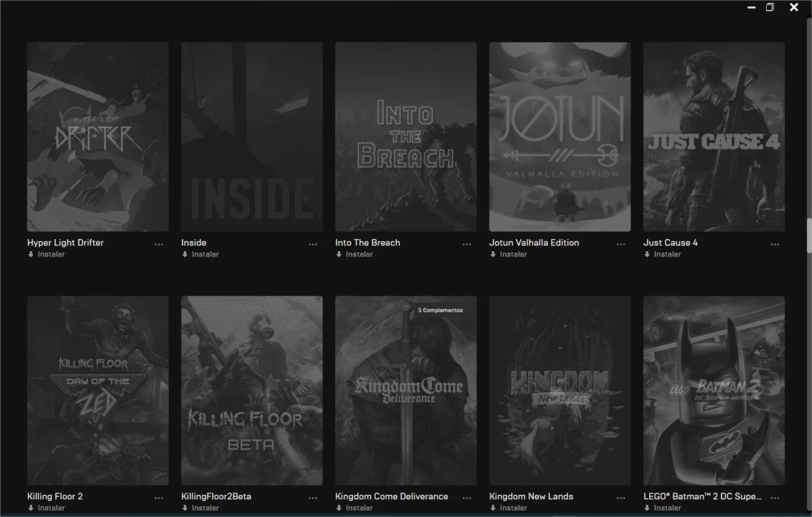
Task: Open three-dot menu for Kingdom New Lands
Action: point(621,498)
